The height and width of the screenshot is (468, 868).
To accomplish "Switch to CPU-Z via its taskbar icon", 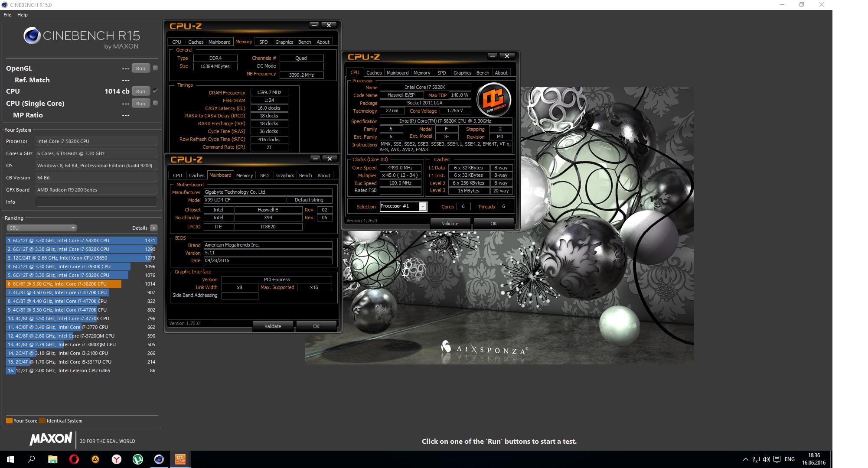I will pos(180,459).
